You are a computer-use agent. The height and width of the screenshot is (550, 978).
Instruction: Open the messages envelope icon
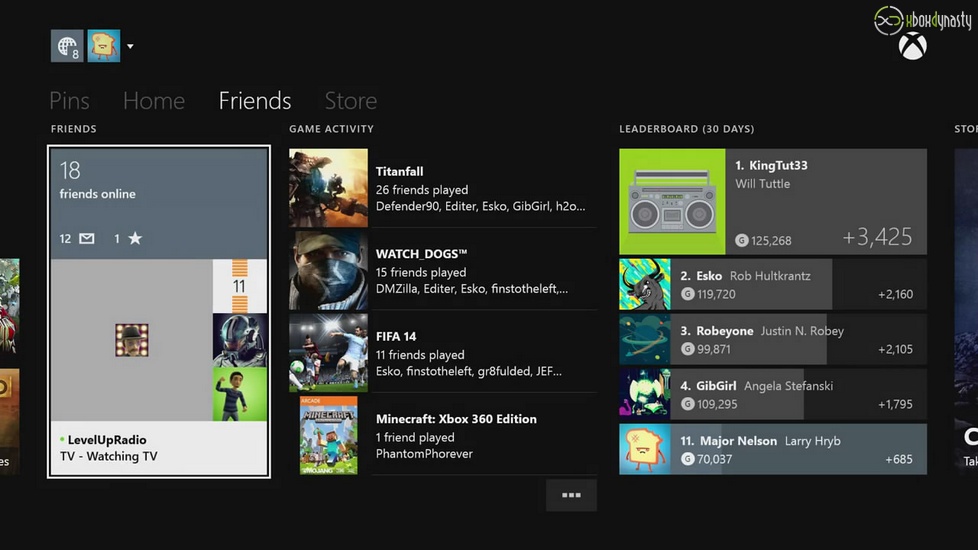pos(86,238)
